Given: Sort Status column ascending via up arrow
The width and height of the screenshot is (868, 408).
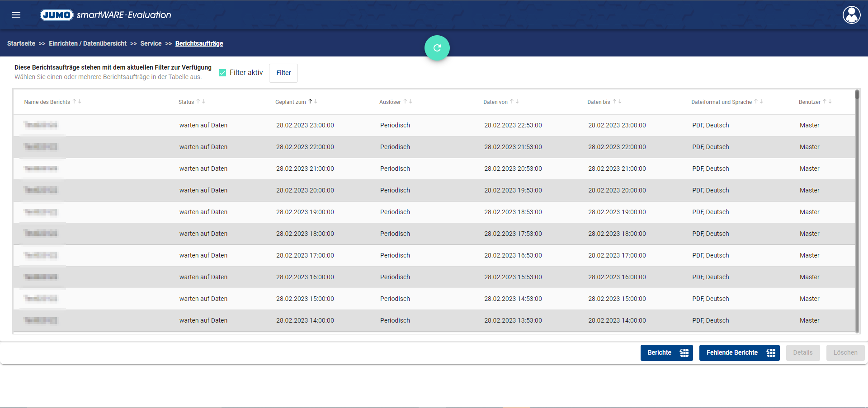Looking at the screenshot, I should point(198,102).
